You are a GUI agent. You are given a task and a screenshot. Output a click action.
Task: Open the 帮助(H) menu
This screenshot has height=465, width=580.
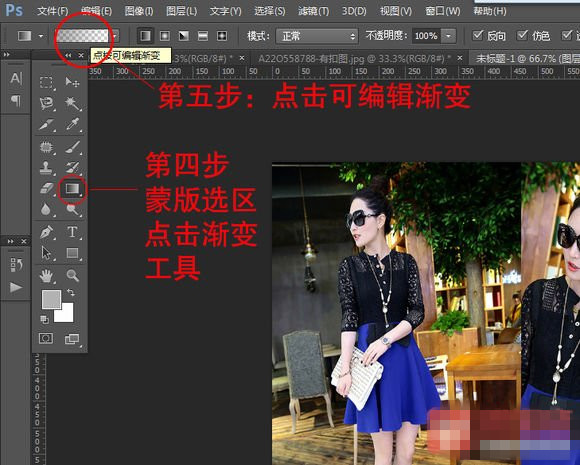tap(490, 11)
